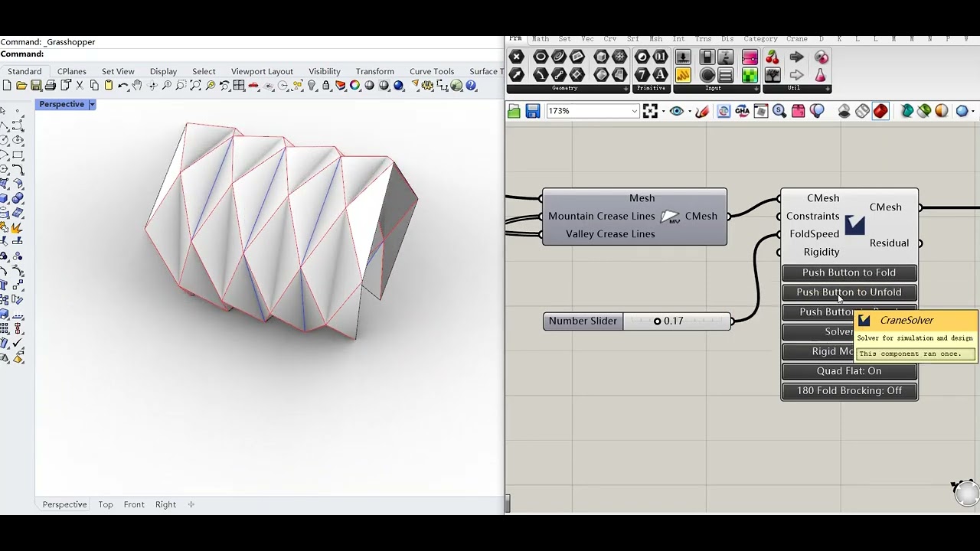Open Rhino Help question mark icon
Image resolution: width=980 pixels, height=551 pixels.
tap(472, 86)
